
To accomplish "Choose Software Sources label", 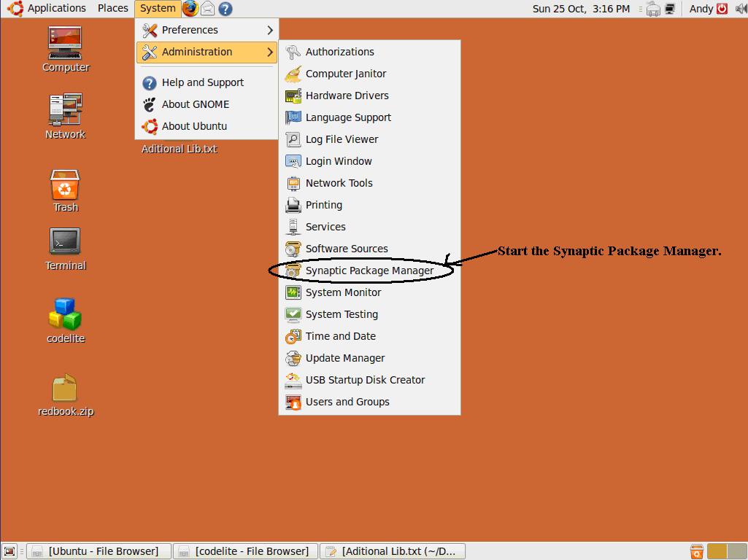I will 347,249.
